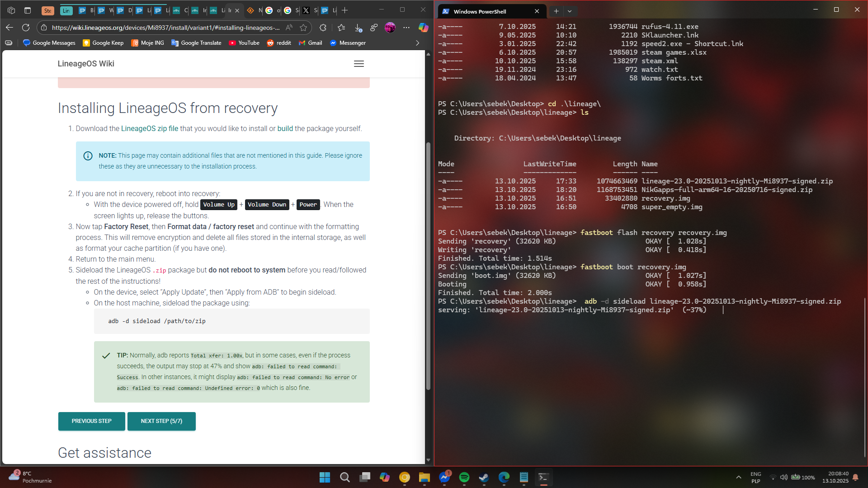868x488 pixels.
Task: Toggle the vertical tabs button
Action: [x=28, y=10]
